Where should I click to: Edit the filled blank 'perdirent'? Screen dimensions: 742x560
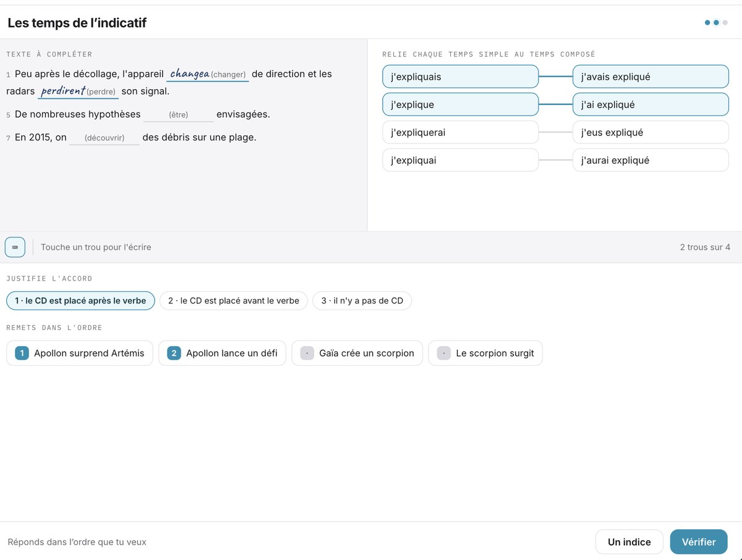78,91
